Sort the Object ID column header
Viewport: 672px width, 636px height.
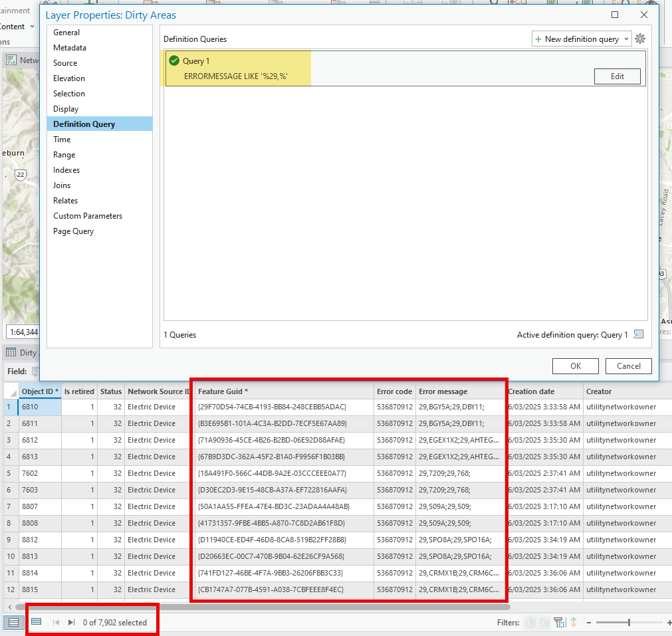pos(40,391)
